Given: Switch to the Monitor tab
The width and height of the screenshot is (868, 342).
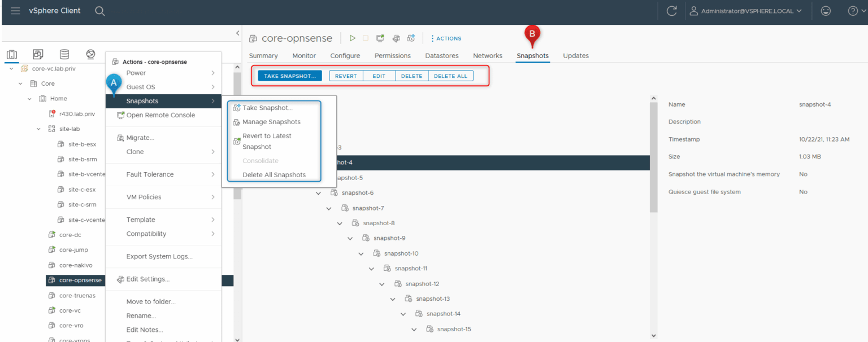Looking at the screenshot, I should pos(304,55).
